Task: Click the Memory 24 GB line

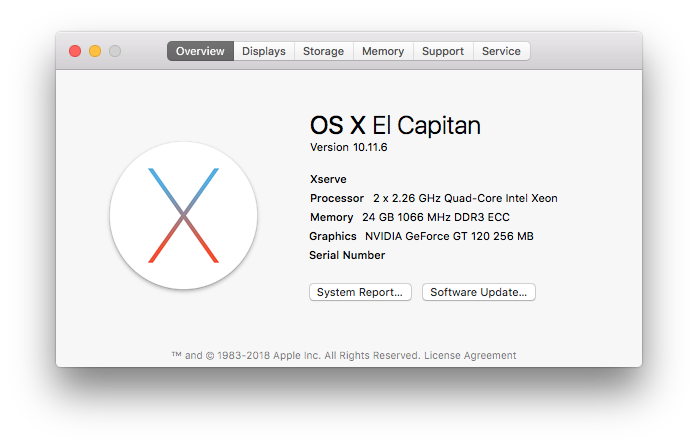Action: 410,217
